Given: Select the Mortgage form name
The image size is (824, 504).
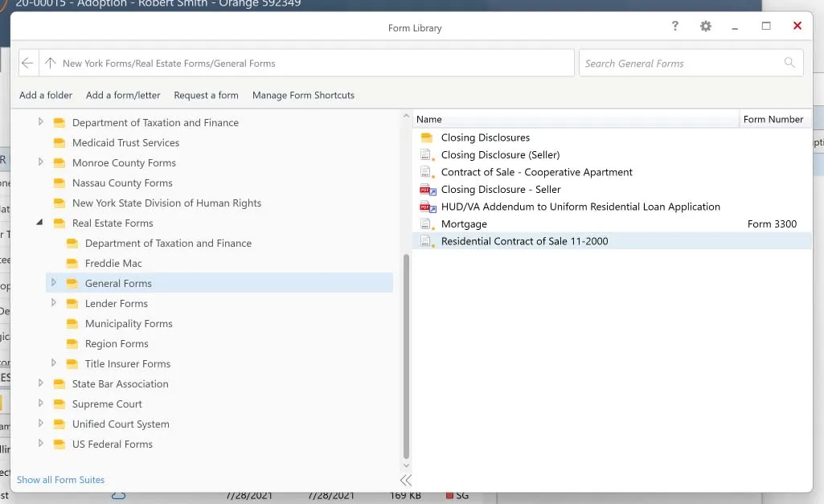Looking at the screenshot, I should coord(464,224).
